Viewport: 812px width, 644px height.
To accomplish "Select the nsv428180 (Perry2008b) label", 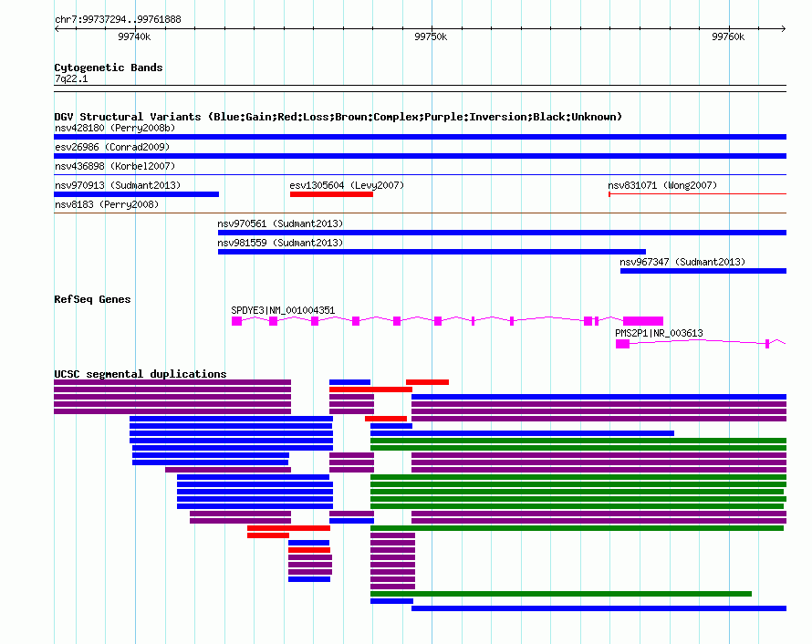I will [115, 128].
